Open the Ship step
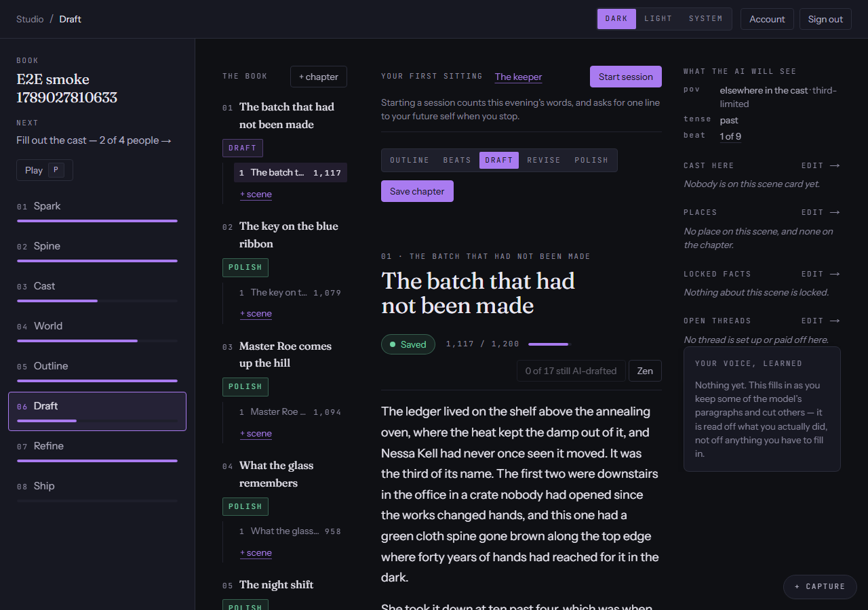868x610 pixels. pos(97,490)
